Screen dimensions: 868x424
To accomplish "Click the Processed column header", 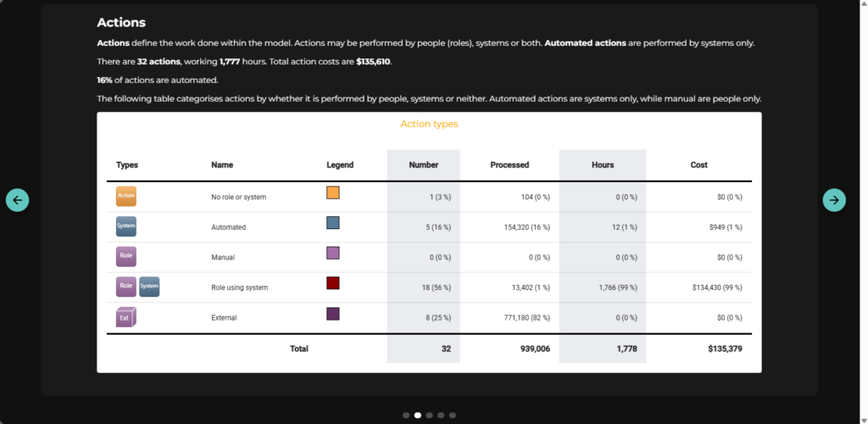I will click(x=509, y=165).
